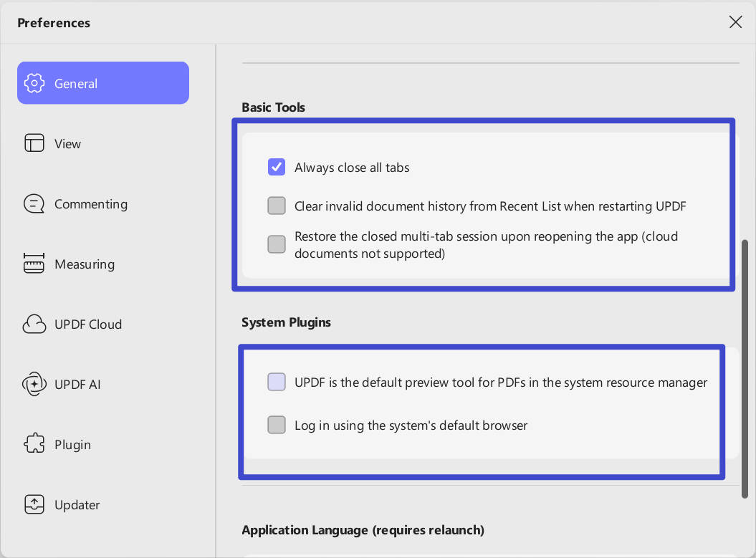Viewport: 756px width, 558px height.
Task: Click the General gear icon
Action: coord(34,83)
